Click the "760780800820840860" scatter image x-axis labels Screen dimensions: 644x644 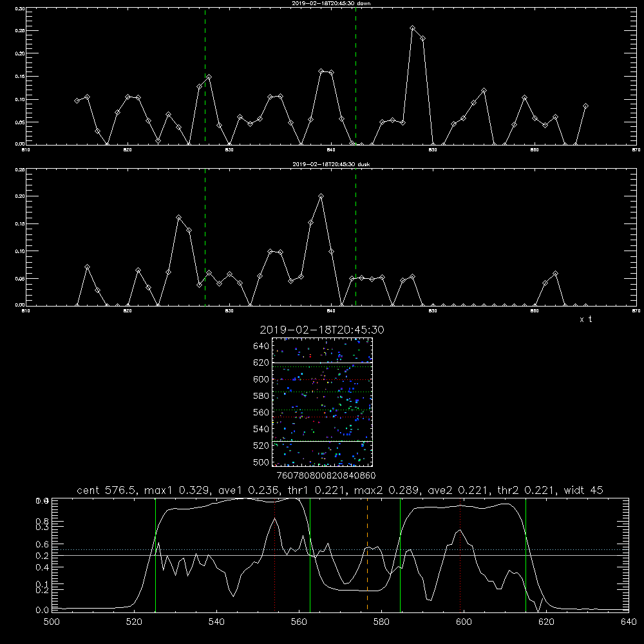tap(326, 475)
